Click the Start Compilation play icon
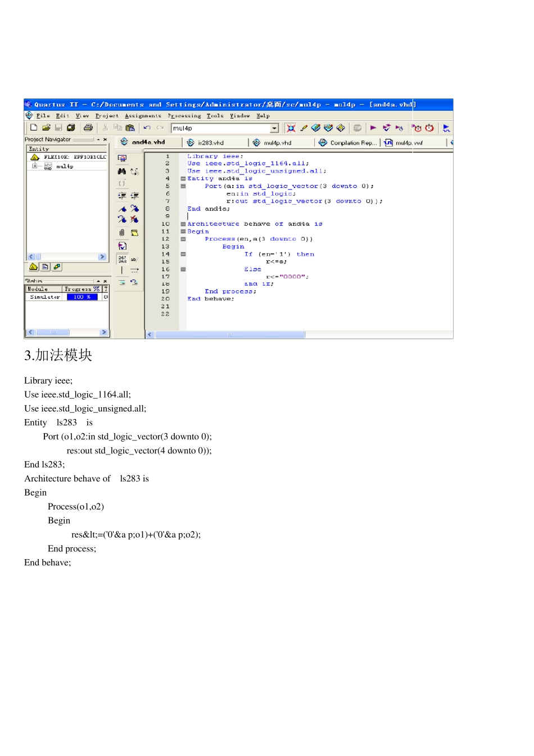The width and height of the screenshot is (534, 756). pyautogui.click(x=373, y=128)
